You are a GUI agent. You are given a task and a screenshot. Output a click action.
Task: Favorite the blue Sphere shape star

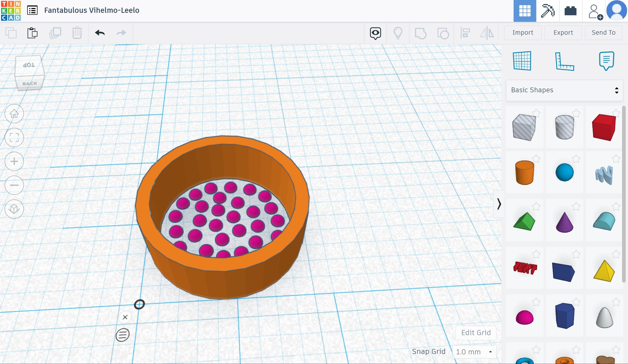click(576, 158)
